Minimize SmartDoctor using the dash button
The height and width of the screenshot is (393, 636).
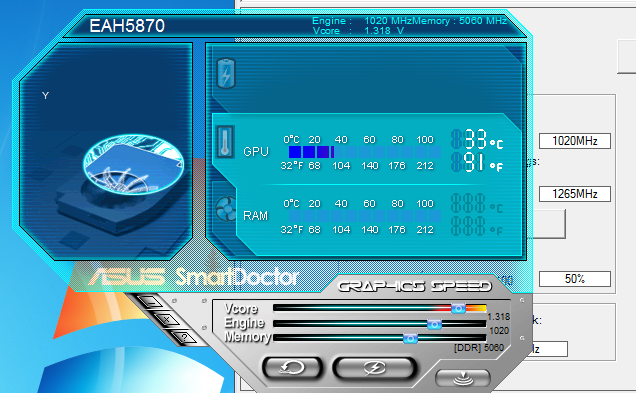point(150,302)
